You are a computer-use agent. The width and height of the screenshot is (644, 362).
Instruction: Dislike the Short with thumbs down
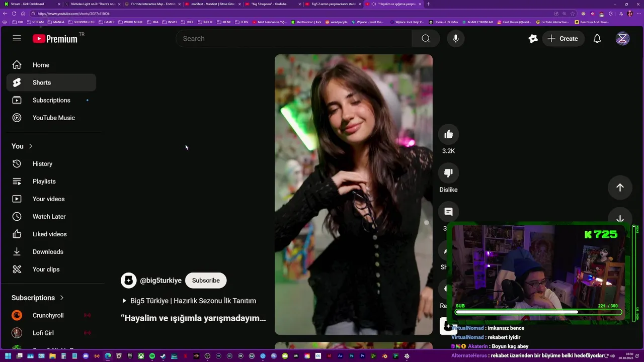(448, 173)
